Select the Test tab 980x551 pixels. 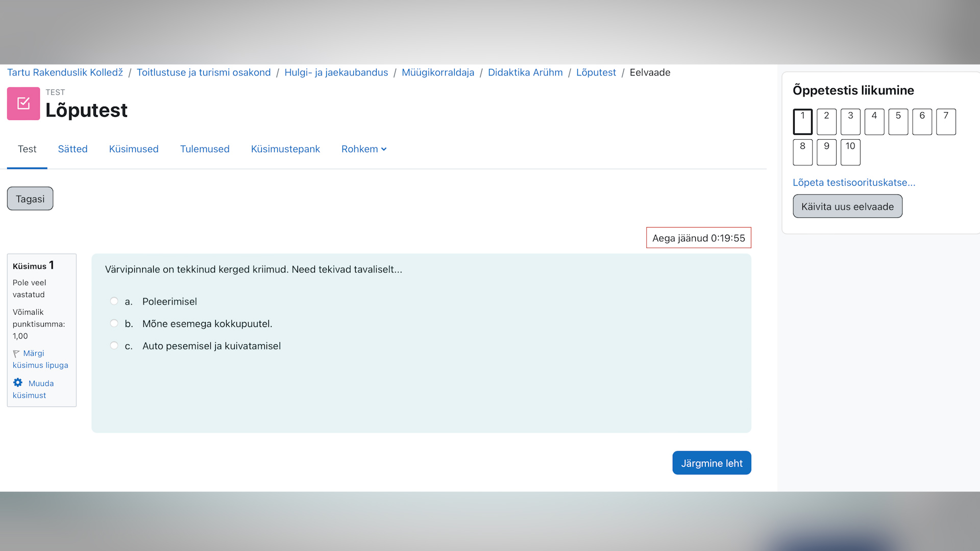click(x=27, y=149)
